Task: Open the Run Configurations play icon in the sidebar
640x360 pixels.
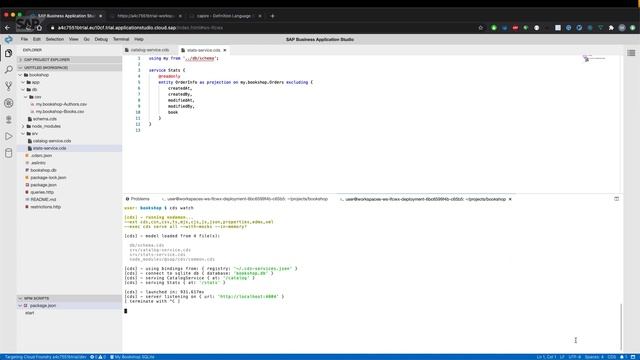Action: tap(9, 136)
